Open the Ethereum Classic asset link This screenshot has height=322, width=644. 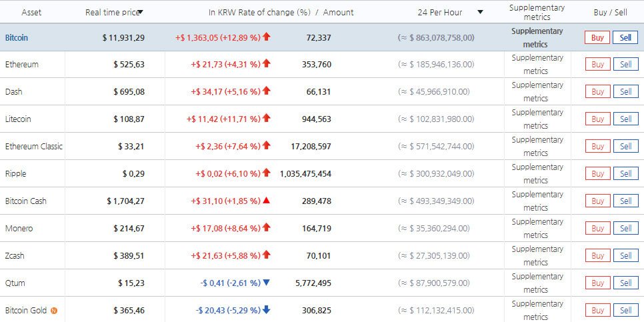33,146
